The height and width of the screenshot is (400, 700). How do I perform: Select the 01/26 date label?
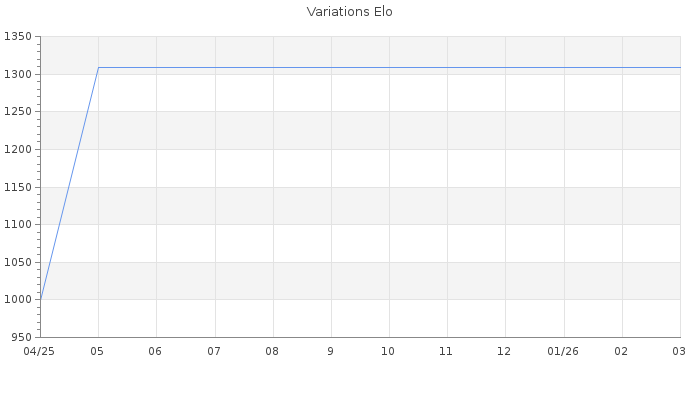pos(564,352)
